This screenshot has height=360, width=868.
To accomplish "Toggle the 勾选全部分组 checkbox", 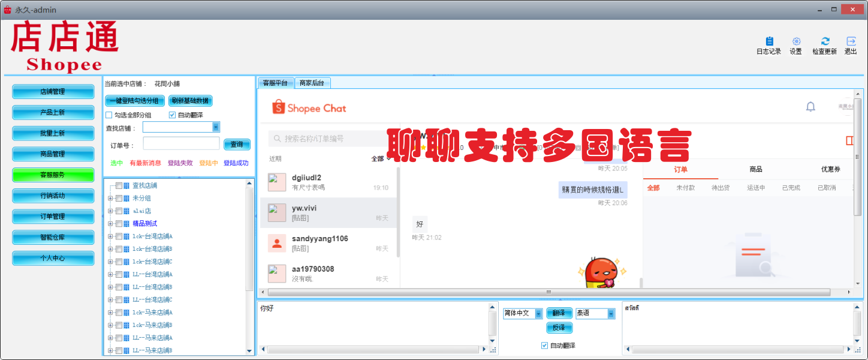I will [x=109, y=115].
